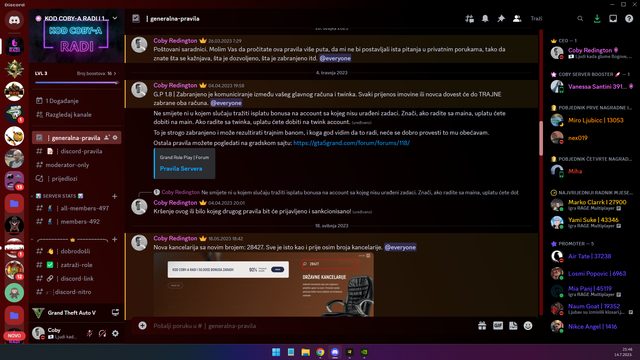Open the help question mark icon
Image resolution: width=640 pixels, height=360 pixels.
[x=629, y=18]
